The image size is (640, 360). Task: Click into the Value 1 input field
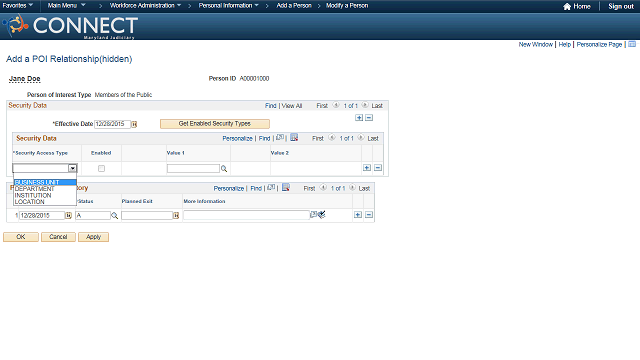coord(193,169)
